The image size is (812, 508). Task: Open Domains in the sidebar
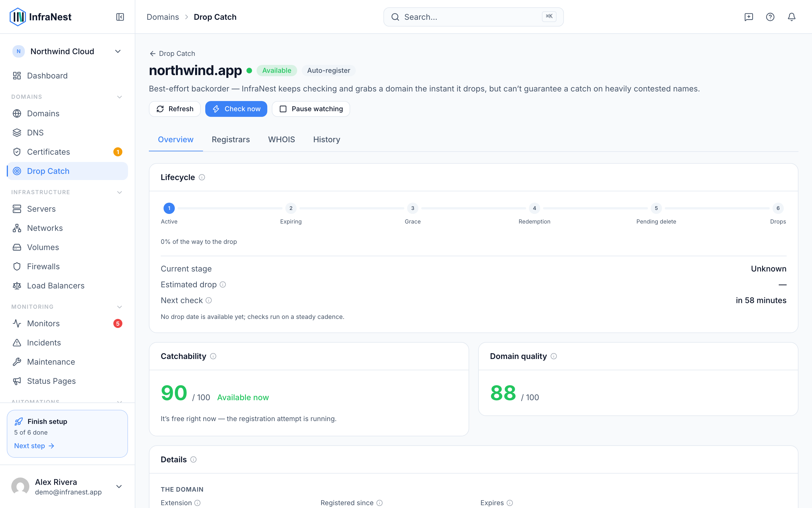(x=67, y=113)
